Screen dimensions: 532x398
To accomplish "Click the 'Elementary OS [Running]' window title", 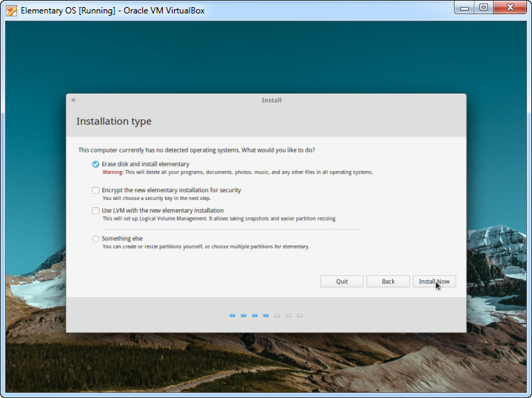I will [x=113, y=11].
